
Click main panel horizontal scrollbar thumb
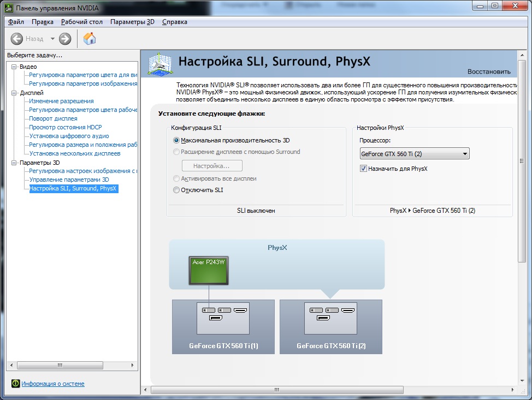coord(277,390)
